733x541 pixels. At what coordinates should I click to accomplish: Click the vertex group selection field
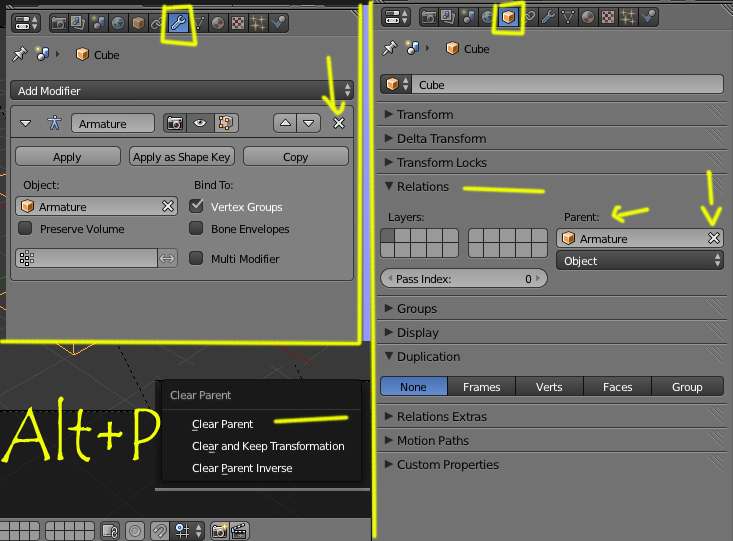[x=86, y=258]
